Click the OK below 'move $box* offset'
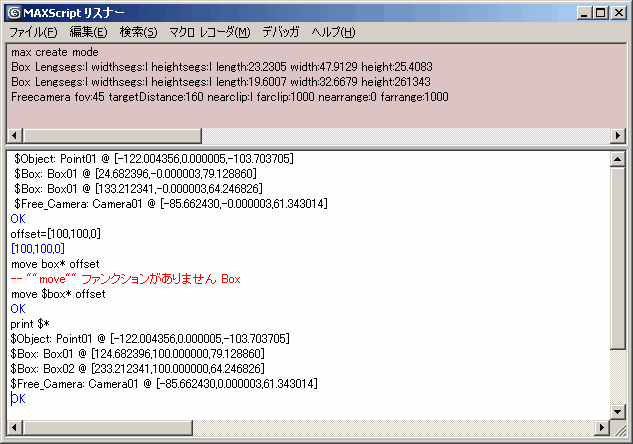The width and height of the screenshot is (633, 444). tap(18, 309)
